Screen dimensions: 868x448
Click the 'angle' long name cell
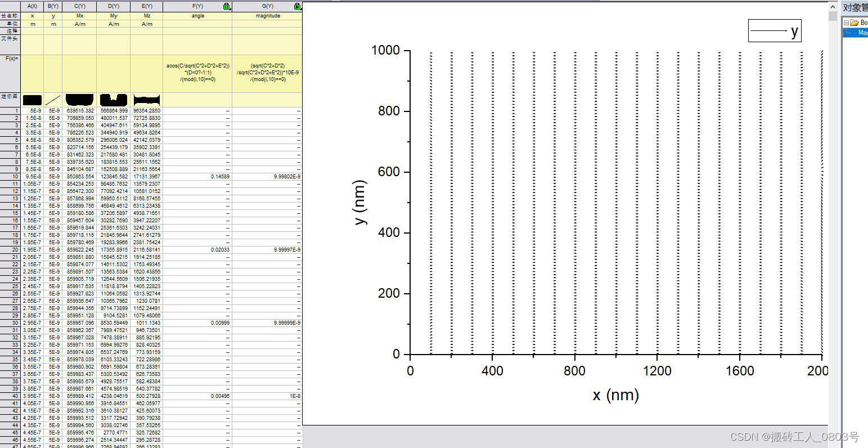coord(197,16)
